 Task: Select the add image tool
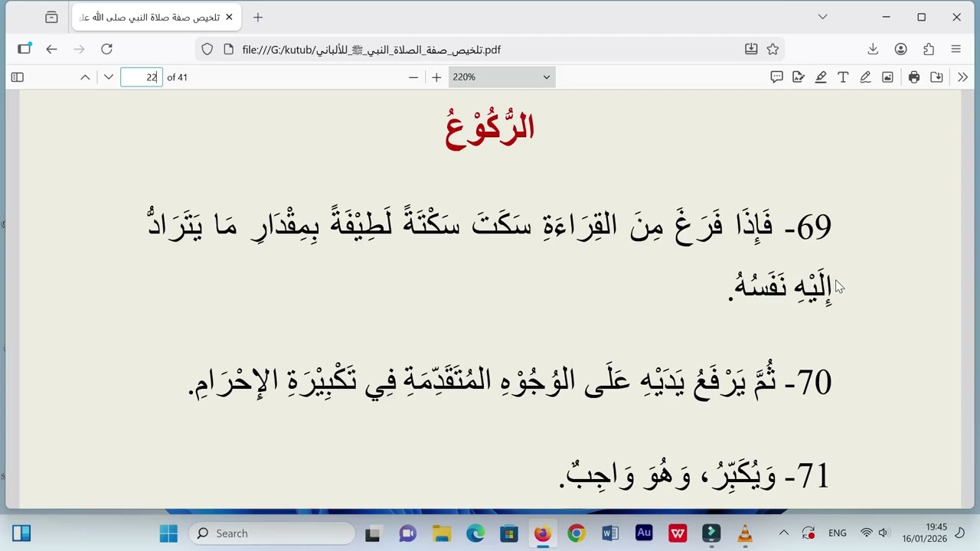coord(887,77)
